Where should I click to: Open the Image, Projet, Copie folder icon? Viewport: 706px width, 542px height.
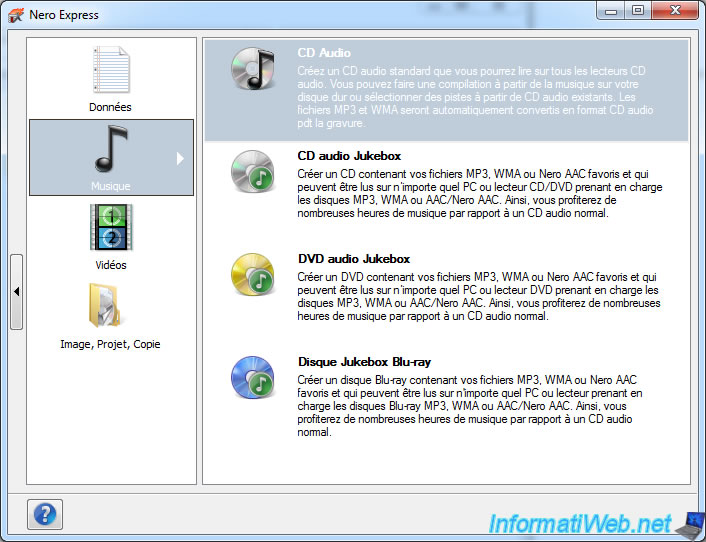[x=110, y=306]
